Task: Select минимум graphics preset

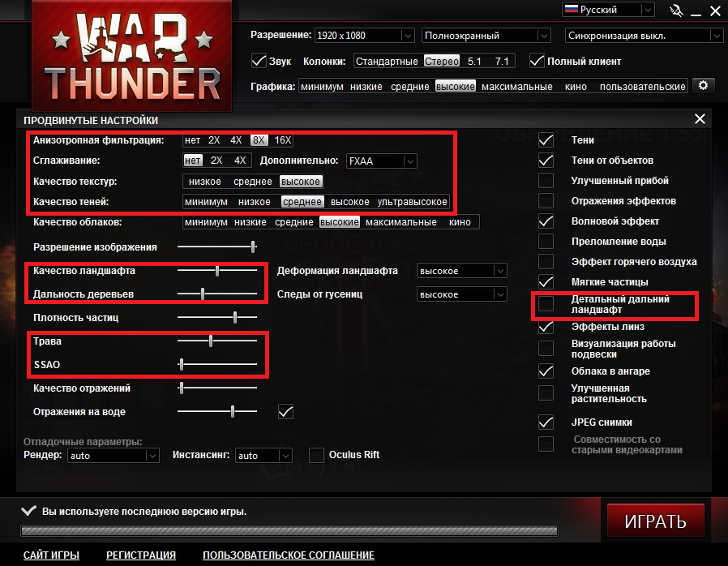Action: (x=322, y=87)
